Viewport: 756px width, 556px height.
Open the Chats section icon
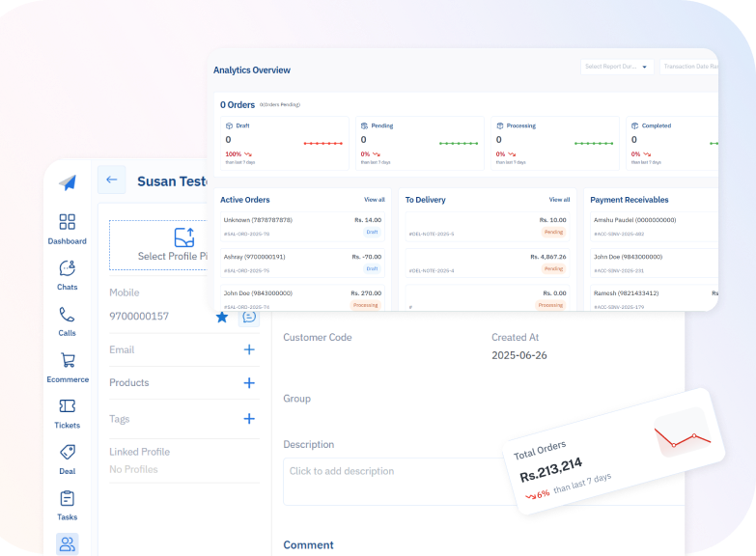[x=67, y=274]
